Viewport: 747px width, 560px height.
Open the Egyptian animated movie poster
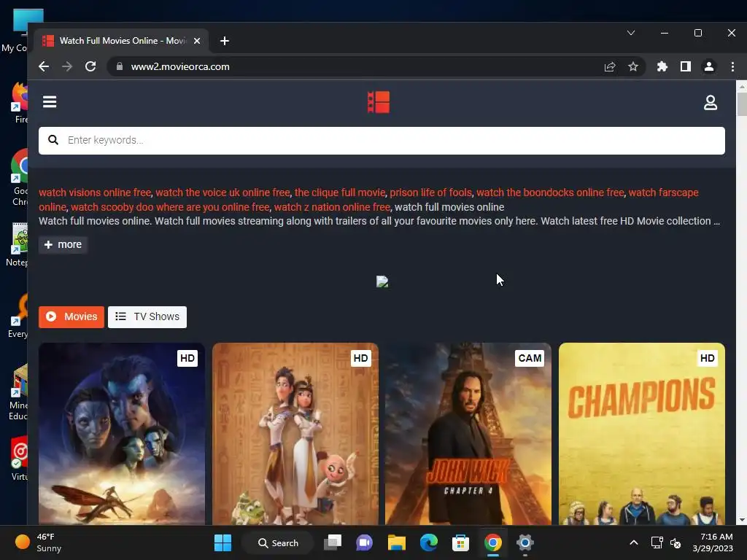295,434
